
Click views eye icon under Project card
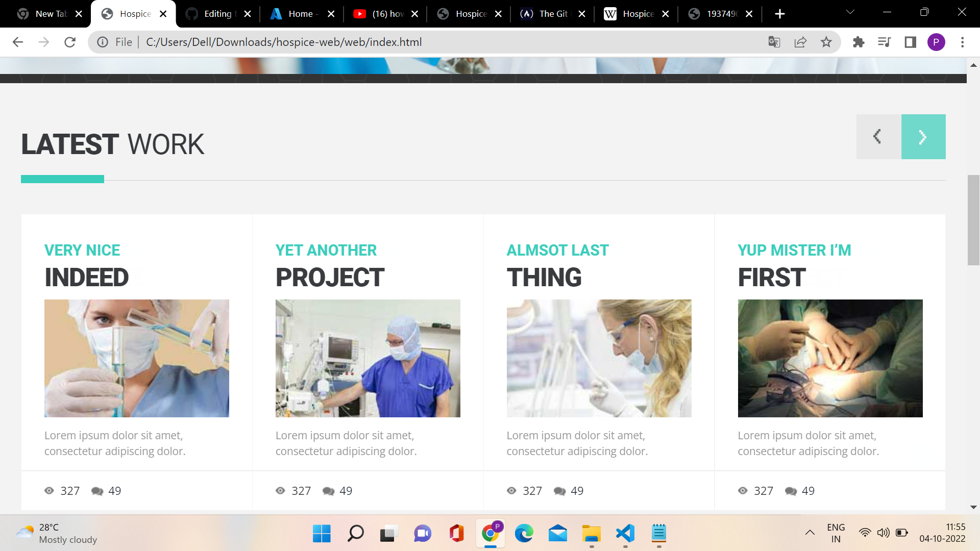(x=280, y=491)
